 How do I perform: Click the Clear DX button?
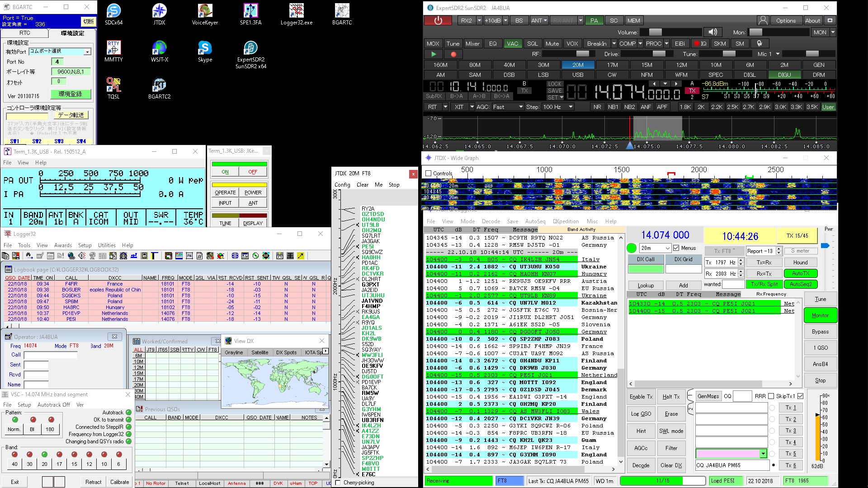click(x=671, y=465)
